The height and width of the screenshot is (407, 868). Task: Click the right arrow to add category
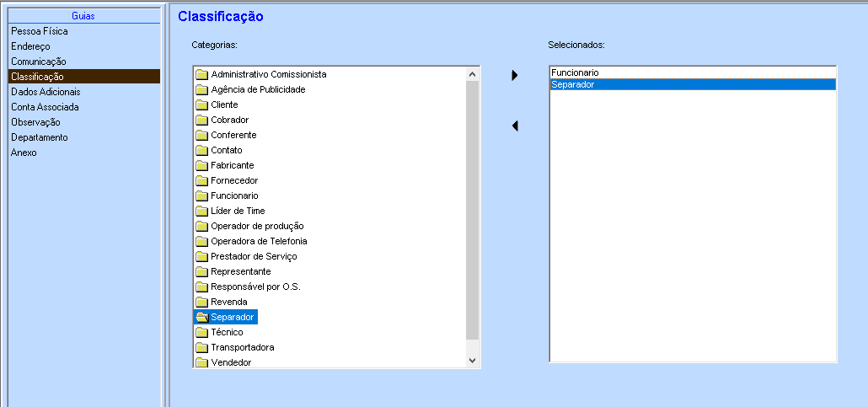[514, 76]
